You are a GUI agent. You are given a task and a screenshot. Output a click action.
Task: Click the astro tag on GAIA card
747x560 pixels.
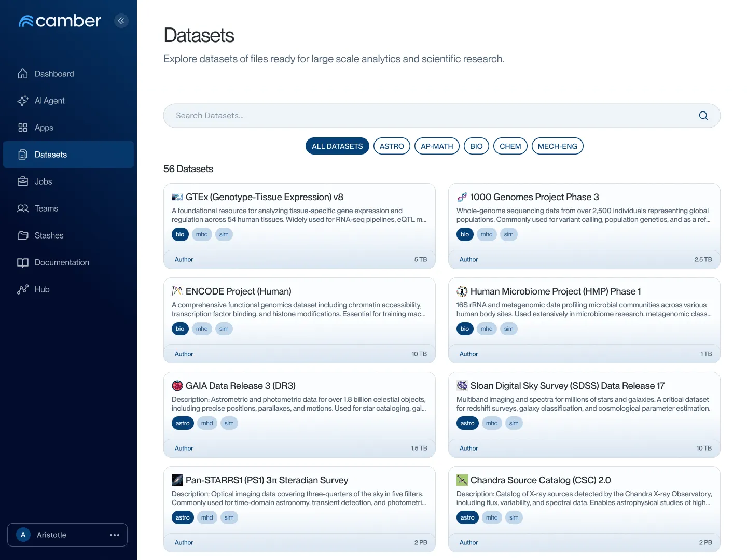click(183, 423)
